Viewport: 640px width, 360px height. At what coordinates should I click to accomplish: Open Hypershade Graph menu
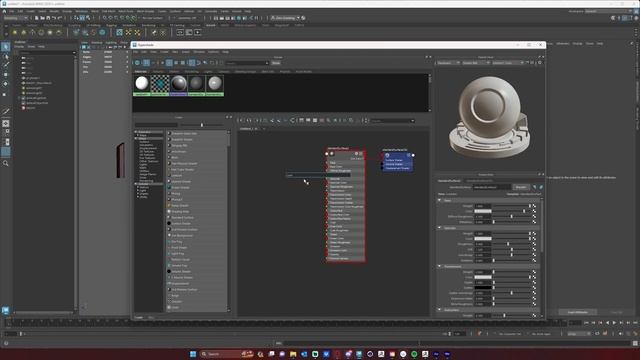pos(186,52)
